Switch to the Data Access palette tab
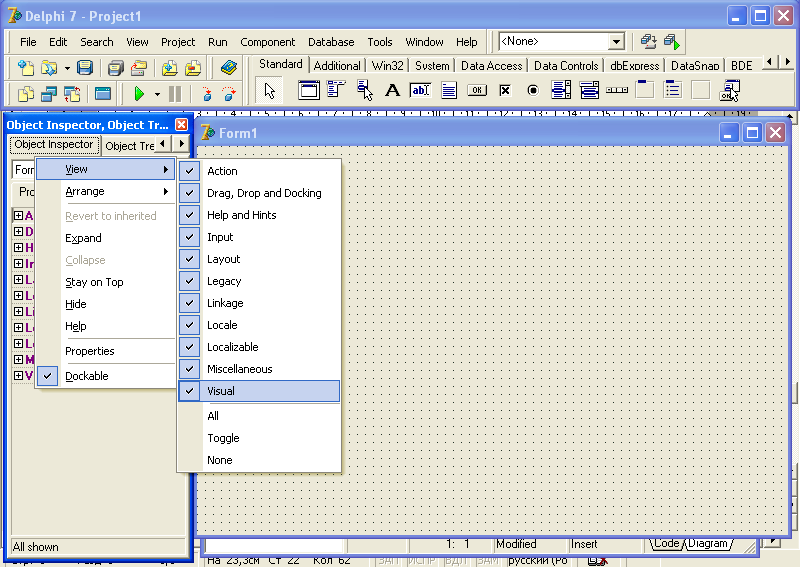The height and width of the screenshot is (567, 800). pyautogui.click(x=491, y=65)
